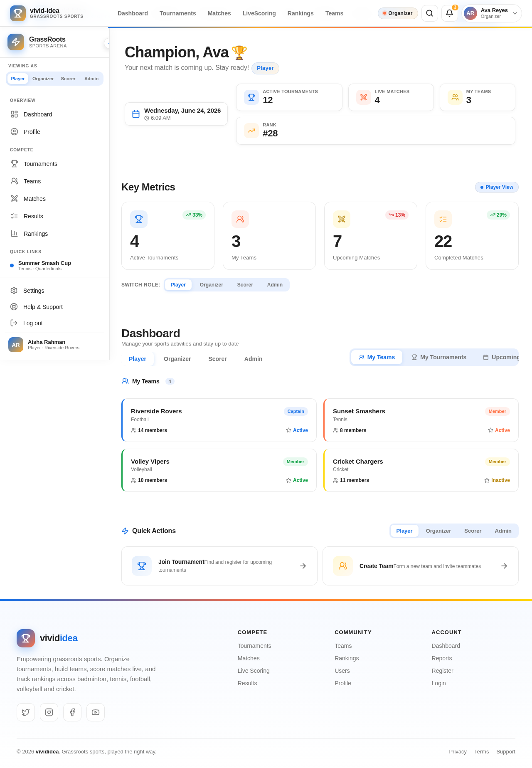Click the Dashboard grid icon in sidebar
Viewport: 532px width, 768px height.
point(14,114)
